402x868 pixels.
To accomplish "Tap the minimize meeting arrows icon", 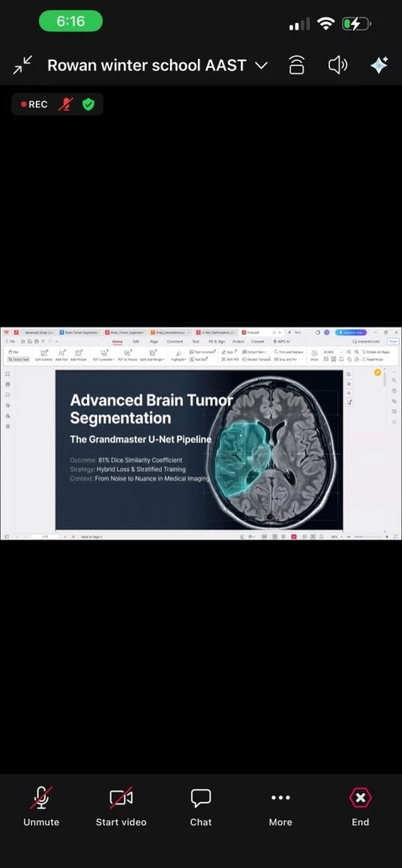I will pyautogui.click(x=22, y=65).
